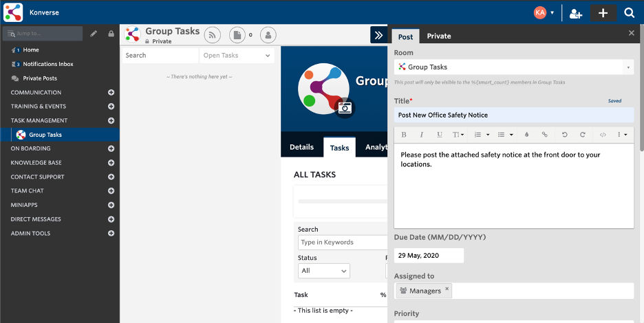Open the text color droplet picker

(526, 135)
